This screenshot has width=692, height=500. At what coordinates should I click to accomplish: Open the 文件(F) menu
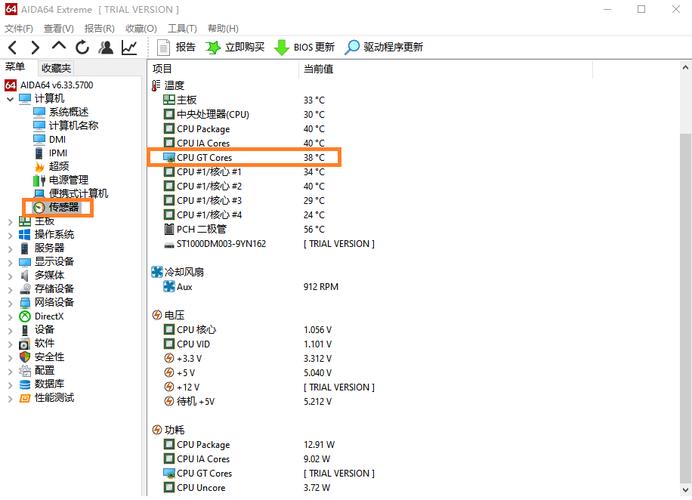19,29
